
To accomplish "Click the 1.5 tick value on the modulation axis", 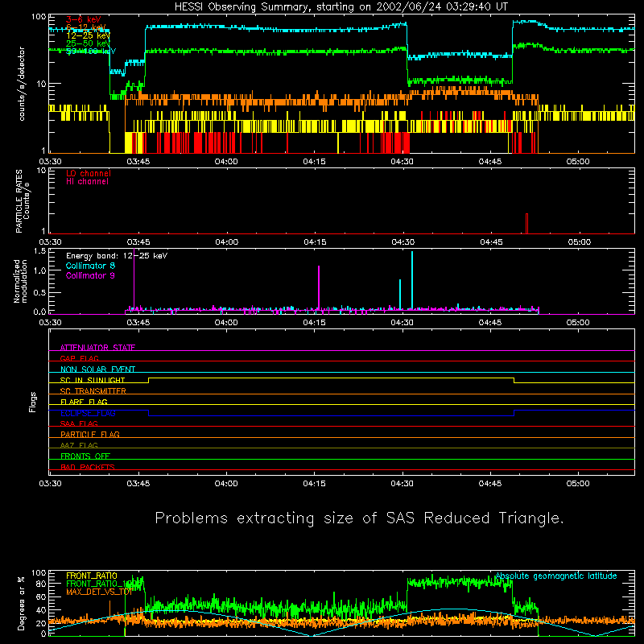I will 39,251.
